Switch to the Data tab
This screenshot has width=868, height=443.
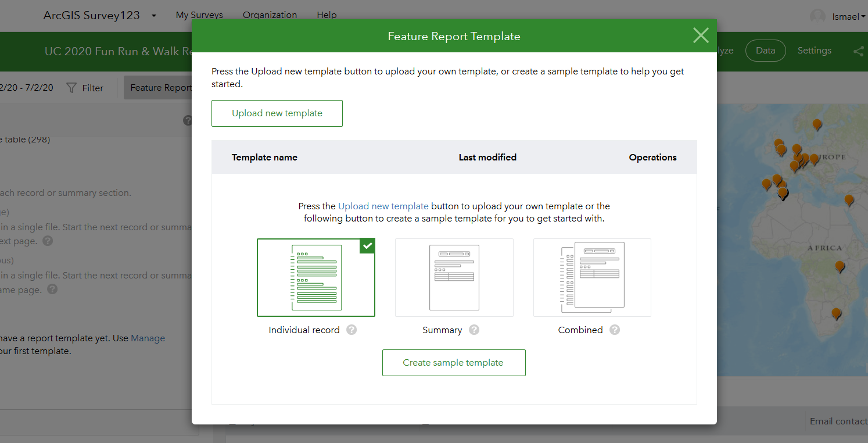pyautogui.click(x=766, y=51)
